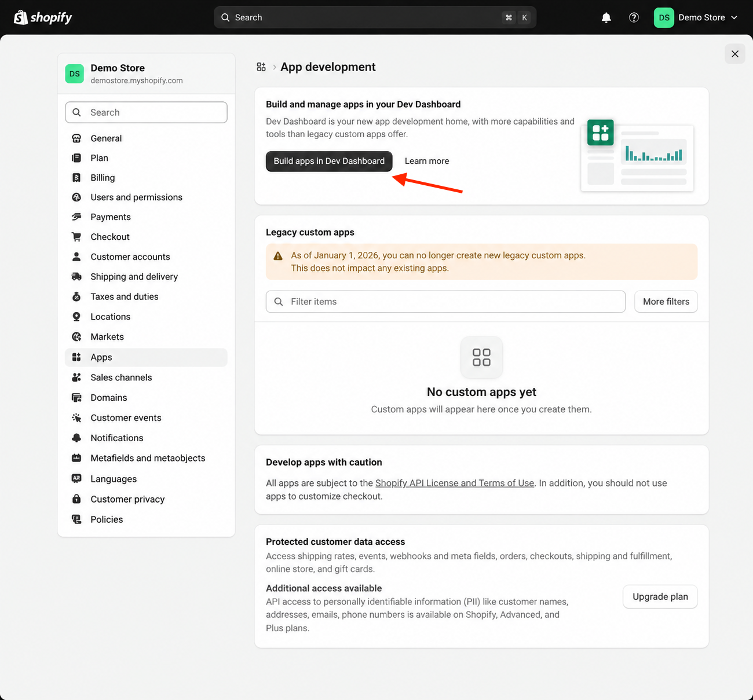Focus the top Shopify search bar

click(x=375, y=17)
